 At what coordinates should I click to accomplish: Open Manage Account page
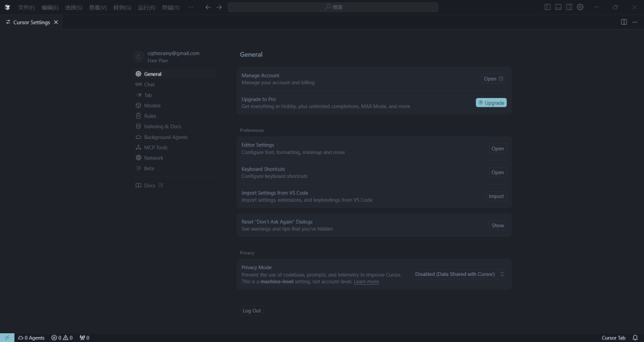(x=494, y=79)
